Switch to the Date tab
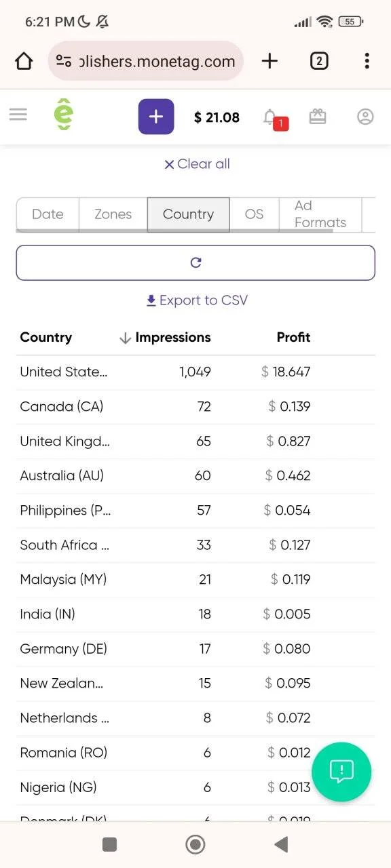This screenshot has width=391, height=868. [48, 214]
